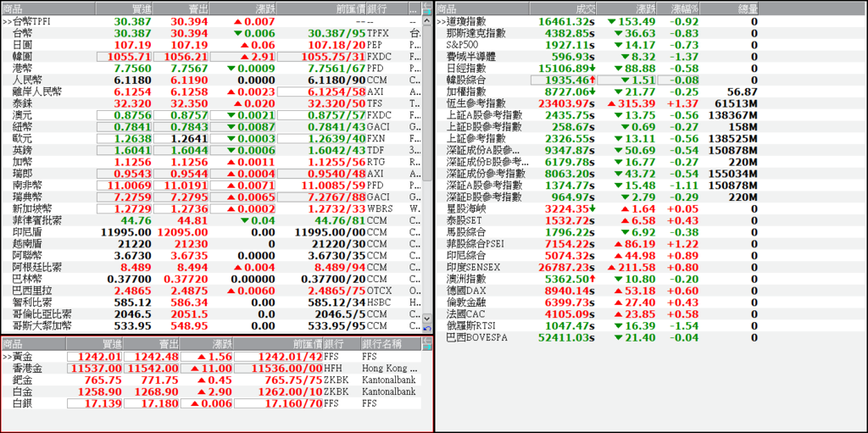The image size is (868, 433).
Task: Select the 香港金 row
Action: tap(211, 369)
